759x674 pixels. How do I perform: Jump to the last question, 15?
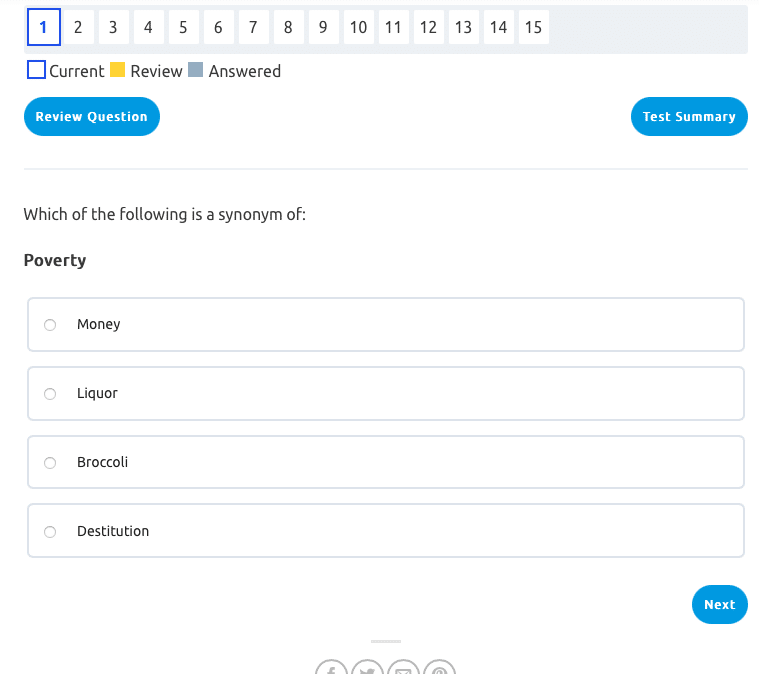click(x=533, y=28)
